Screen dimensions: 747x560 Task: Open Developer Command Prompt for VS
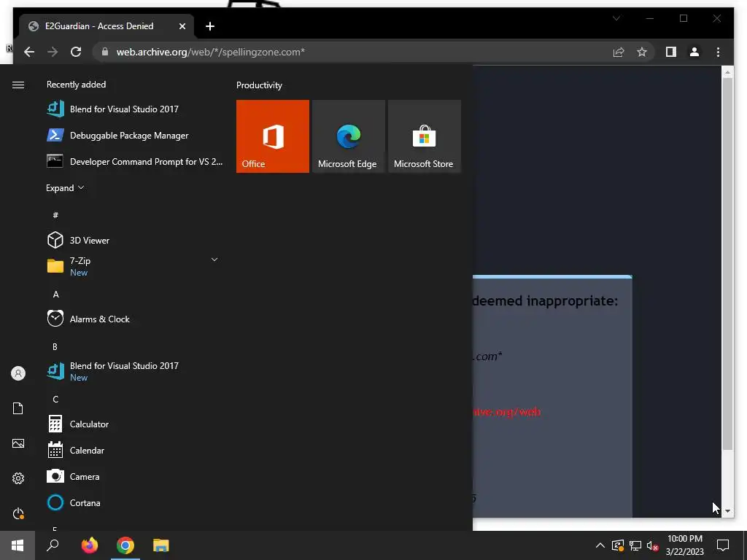click(135, 161)
